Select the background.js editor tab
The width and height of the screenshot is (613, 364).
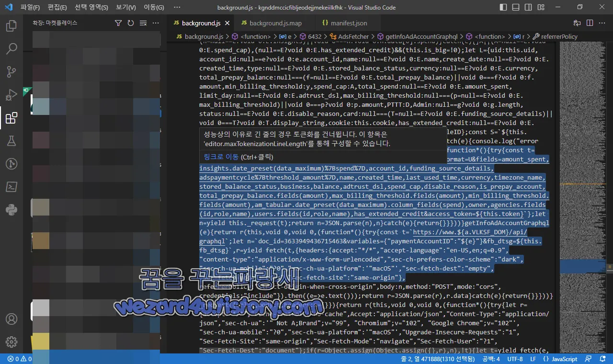(201, 23)
